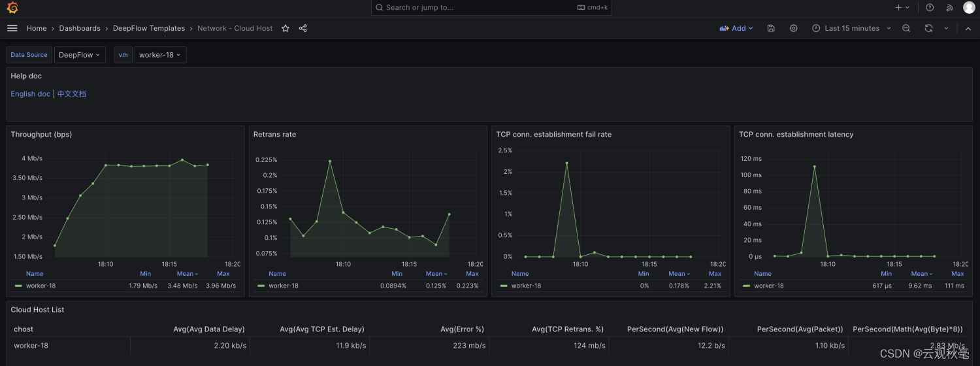Expand the worker-18 vm dropdown

pyautogui.click(x=160, y=55)
